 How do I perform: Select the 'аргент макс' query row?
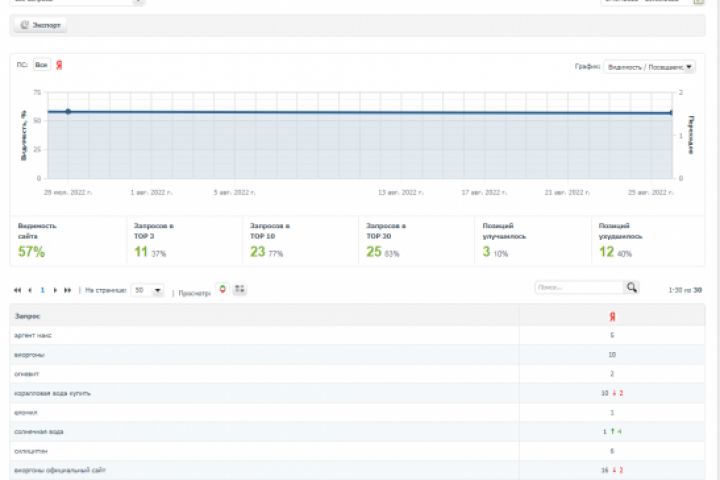coord(357,335)
